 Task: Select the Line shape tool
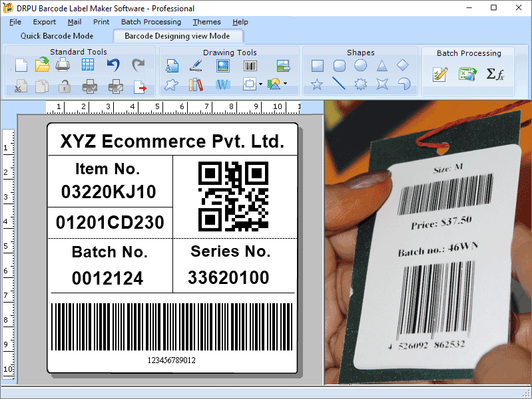point(338,83)
